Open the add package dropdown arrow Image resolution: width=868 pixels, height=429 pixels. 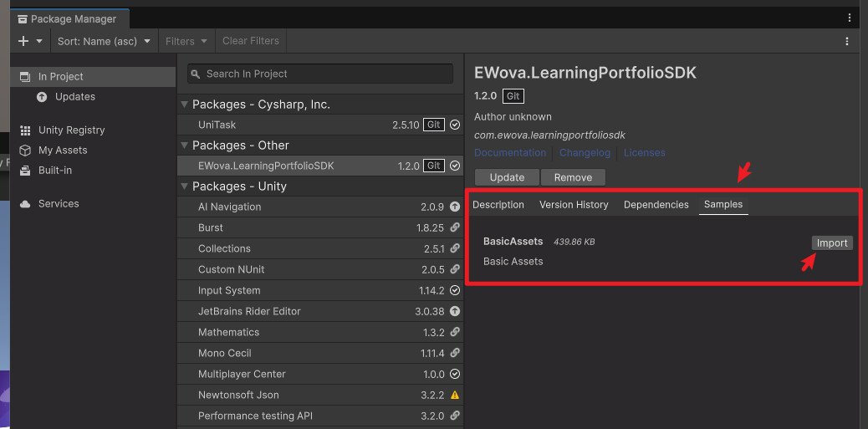[39, 41]
